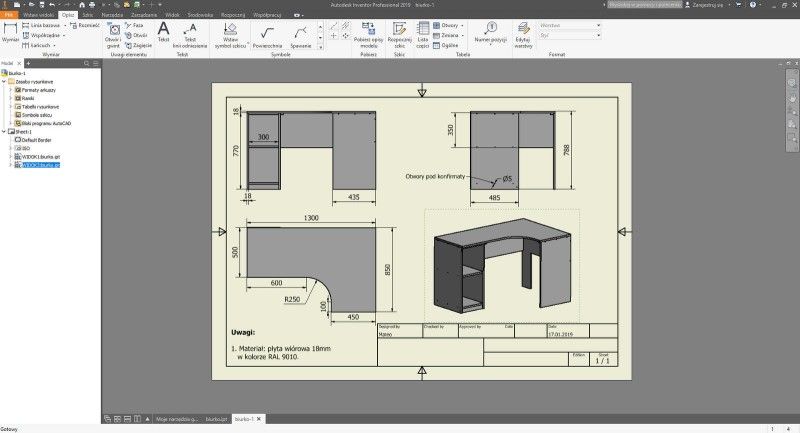Choose the Współrzędne dimension tool
Viewport: 800px width, 433px height.
click(x=41, y=35)
